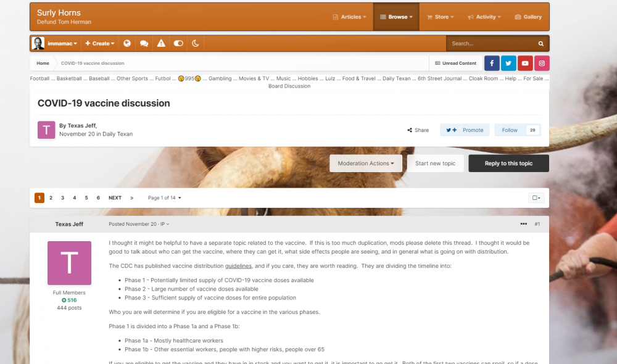Open the Facebook social icon
617x364 pixels.
coord(492,63)
